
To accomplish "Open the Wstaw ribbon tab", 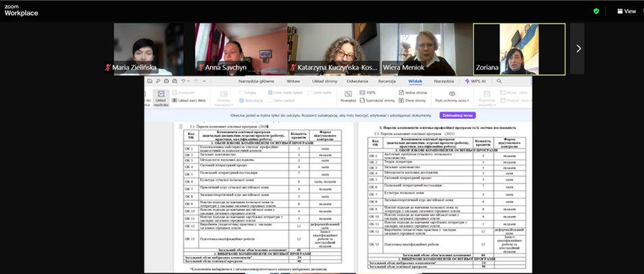I will tap(293, 81).
